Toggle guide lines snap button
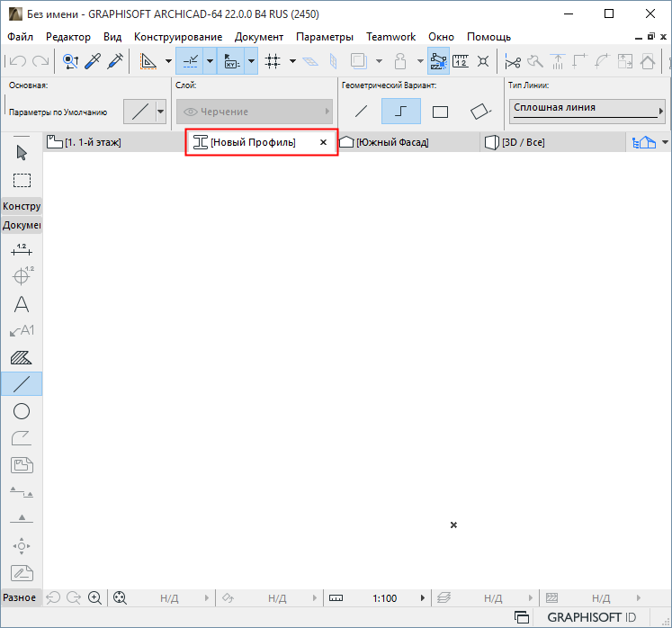The height and width of the screenshot is (628, 672). pyautogui.click(x=190, y=61)
